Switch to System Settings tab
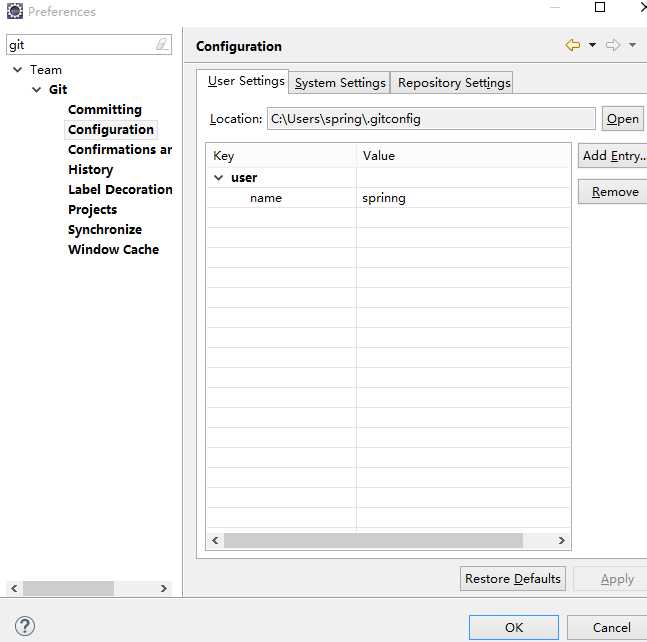This screenshot has width=647, height=642. [x=340, y=83]
